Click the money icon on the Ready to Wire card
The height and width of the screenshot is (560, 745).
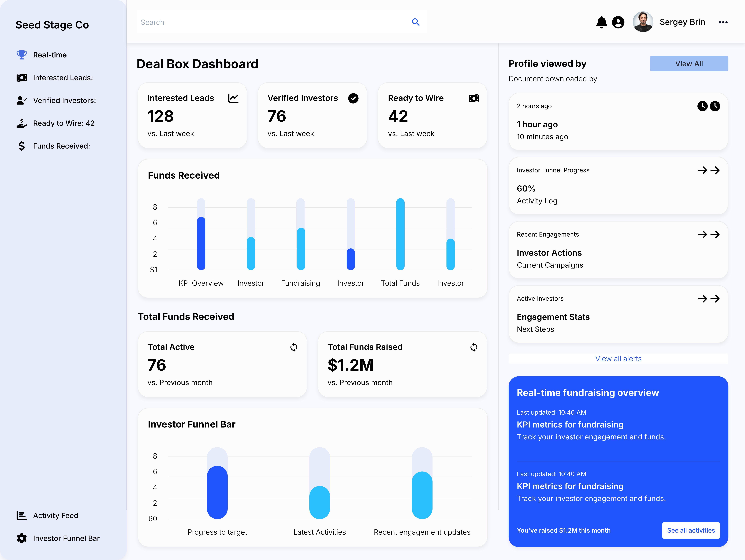point(474,98)
